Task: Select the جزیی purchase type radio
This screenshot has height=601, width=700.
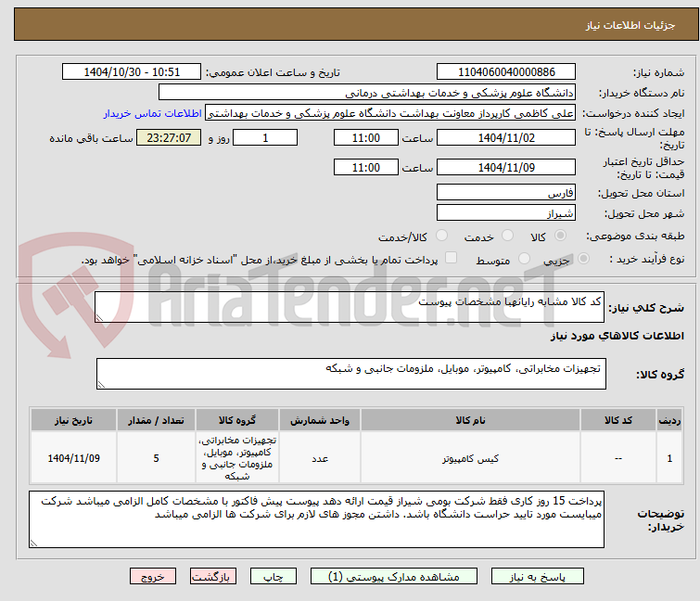Action: point(583,259)
